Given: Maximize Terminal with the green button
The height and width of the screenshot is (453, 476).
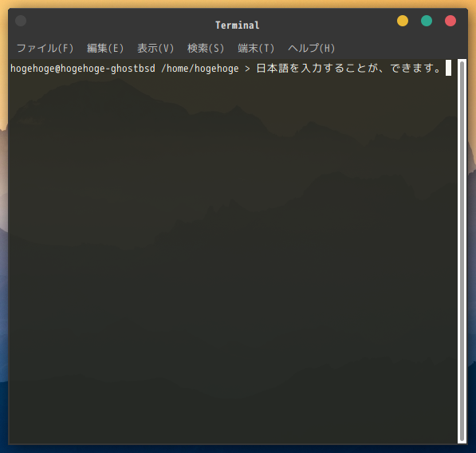Looking at the screenshot, I should coord(427,21).
